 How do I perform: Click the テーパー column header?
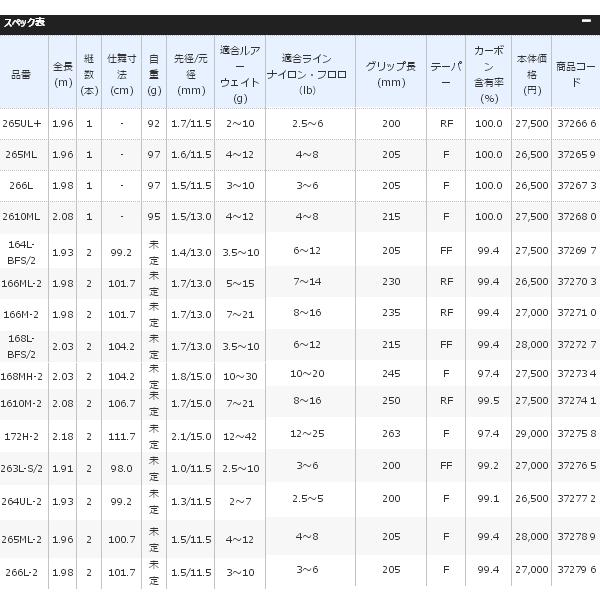pyautogui.click(x=445, y=71)
